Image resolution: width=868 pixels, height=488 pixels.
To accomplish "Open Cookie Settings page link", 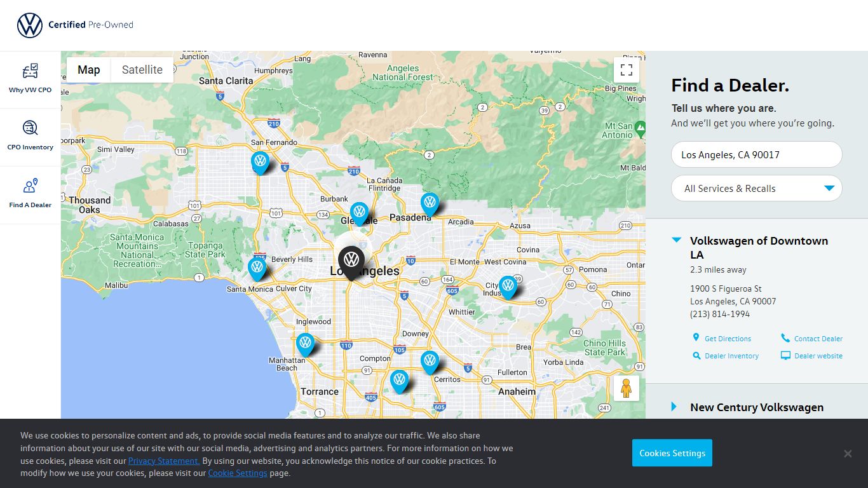I will [x=238, y=473].
